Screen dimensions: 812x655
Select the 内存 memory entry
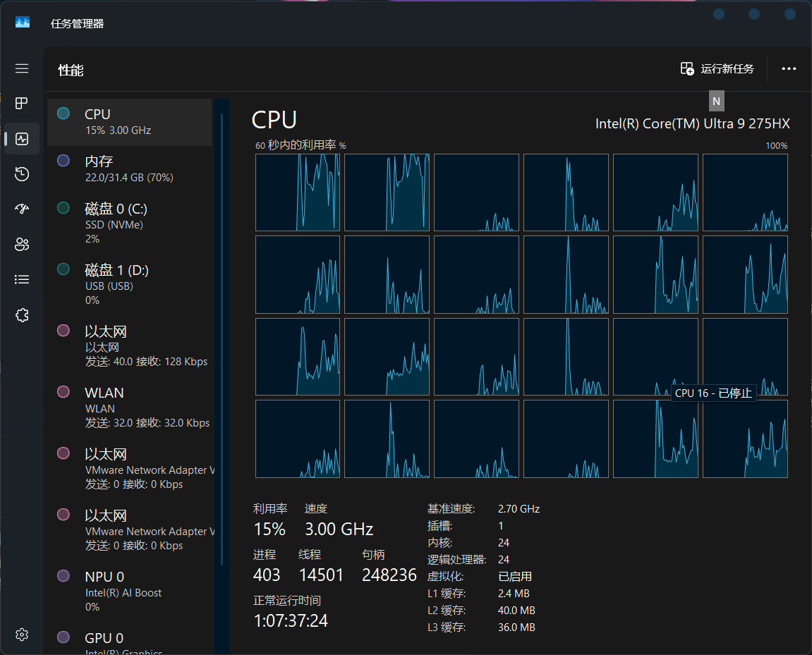pos(130,169)
